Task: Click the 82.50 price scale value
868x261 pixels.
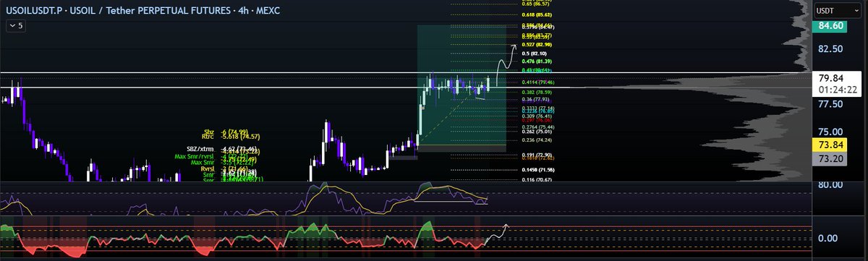Action: pyautogui.click(x=830, y=49)
